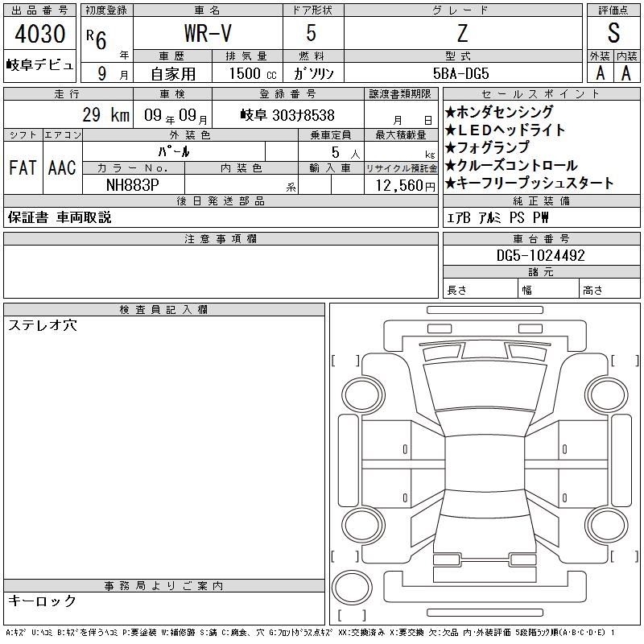Click the lot number 4030
The height and width of the screenshot is (644, 644).
coord(39,34)
